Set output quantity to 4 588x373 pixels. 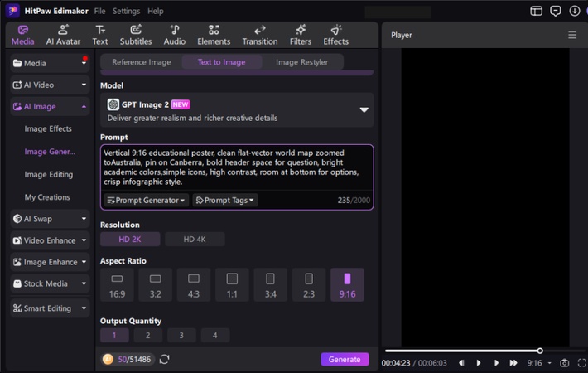click(x=214, y=335)
